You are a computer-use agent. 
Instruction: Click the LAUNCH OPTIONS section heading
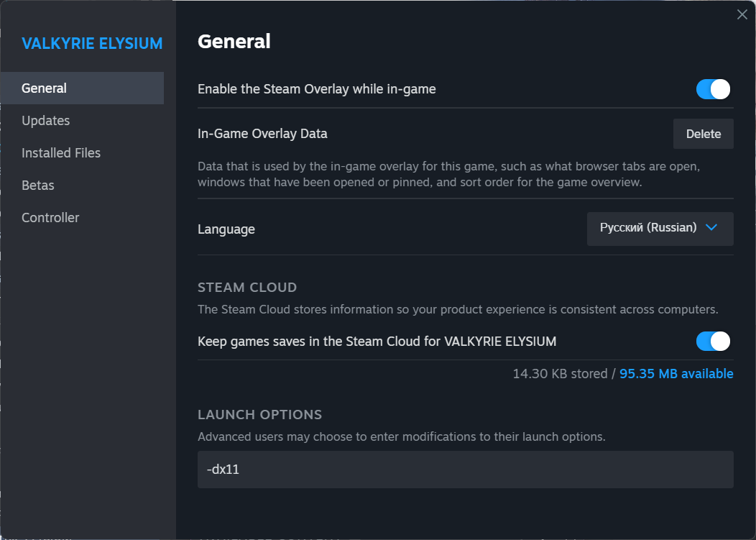(259, 415)
